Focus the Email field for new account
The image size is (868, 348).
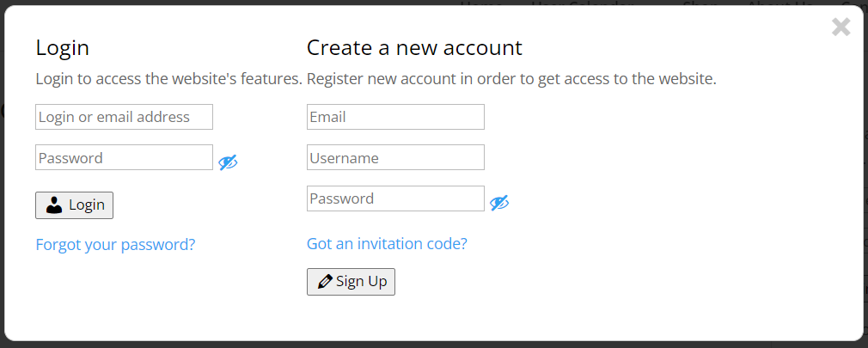coord(395,117)
